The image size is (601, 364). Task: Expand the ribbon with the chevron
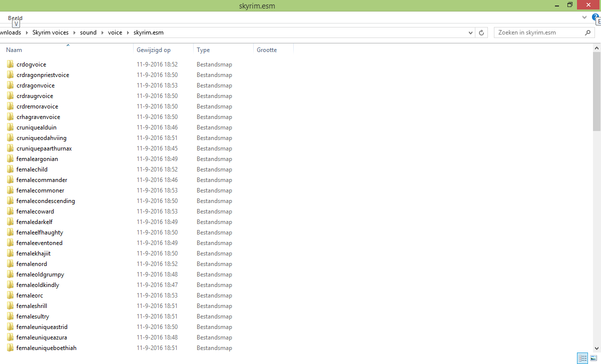(x=584, y=17)
